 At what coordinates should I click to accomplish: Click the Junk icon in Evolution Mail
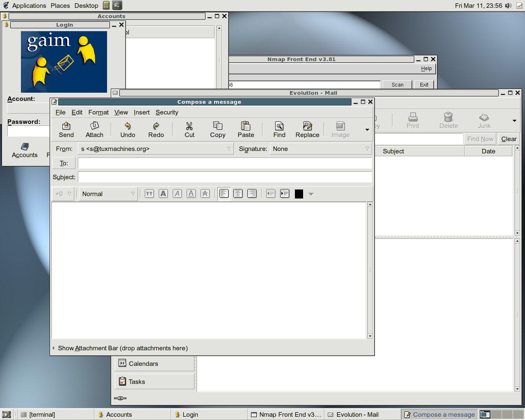coord(484,121)
